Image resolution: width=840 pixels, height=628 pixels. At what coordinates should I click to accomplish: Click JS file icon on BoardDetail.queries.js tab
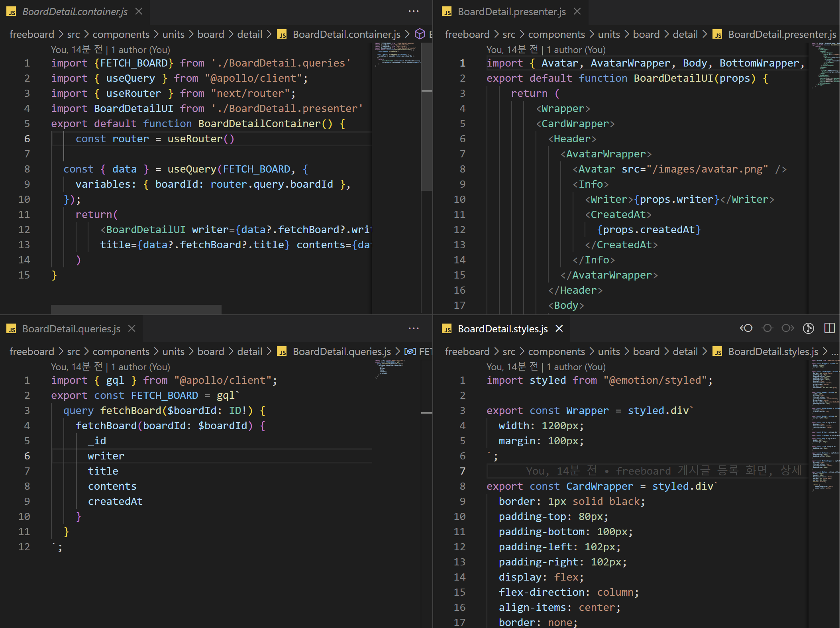(x=12, y=329)
